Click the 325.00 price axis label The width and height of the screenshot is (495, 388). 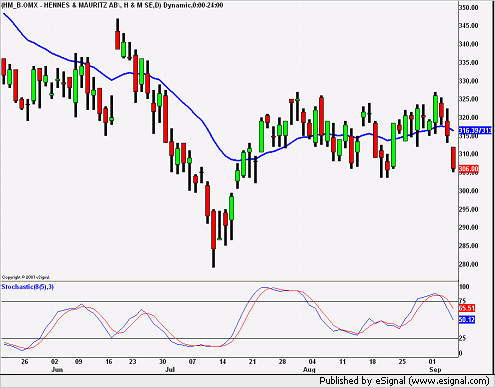[468, 99]
